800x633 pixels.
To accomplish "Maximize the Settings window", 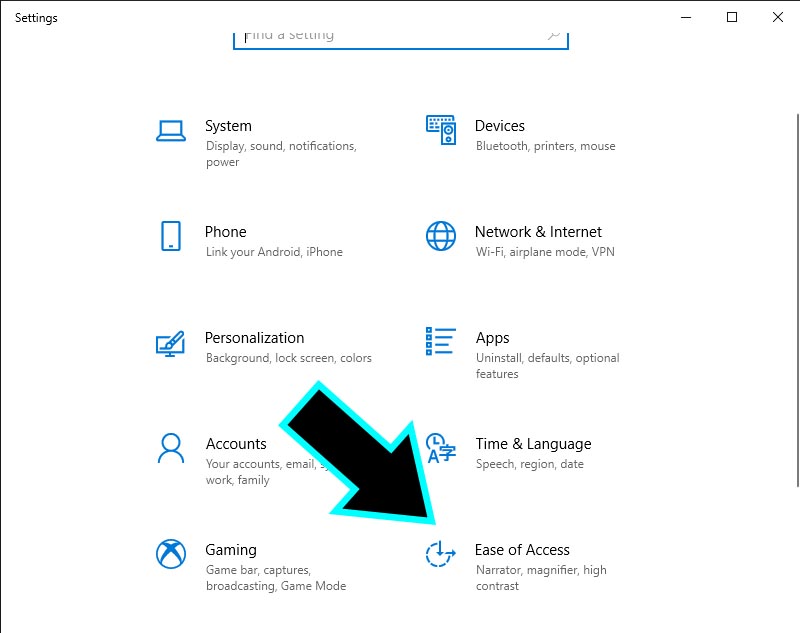I will pos(732,17).
